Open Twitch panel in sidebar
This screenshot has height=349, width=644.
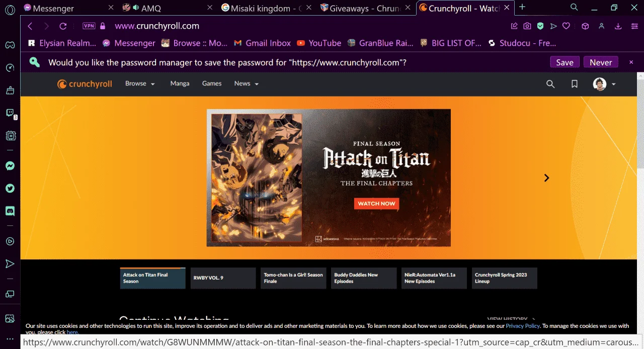point(10,113)
